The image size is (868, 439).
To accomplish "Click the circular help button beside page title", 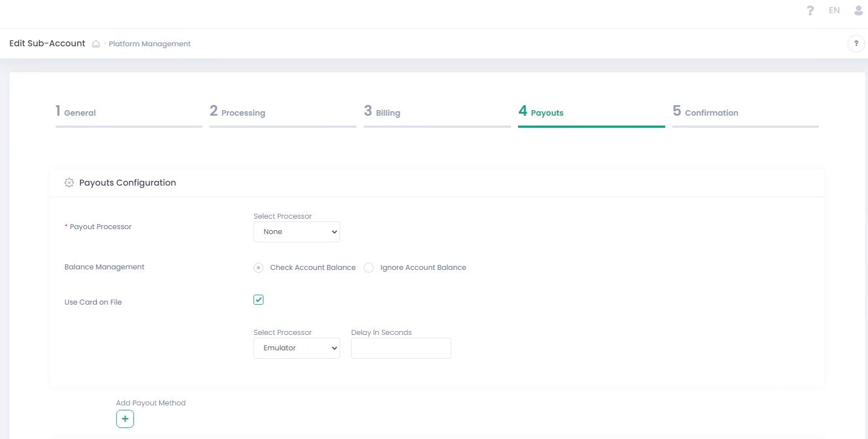I will (x=855, y=44).
